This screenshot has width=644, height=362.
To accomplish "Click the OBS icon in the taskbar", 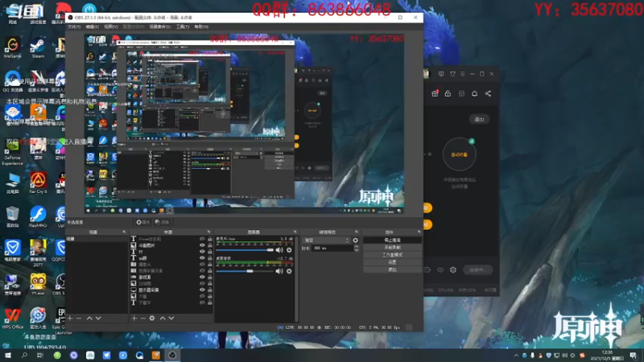I will pos(172,355).
